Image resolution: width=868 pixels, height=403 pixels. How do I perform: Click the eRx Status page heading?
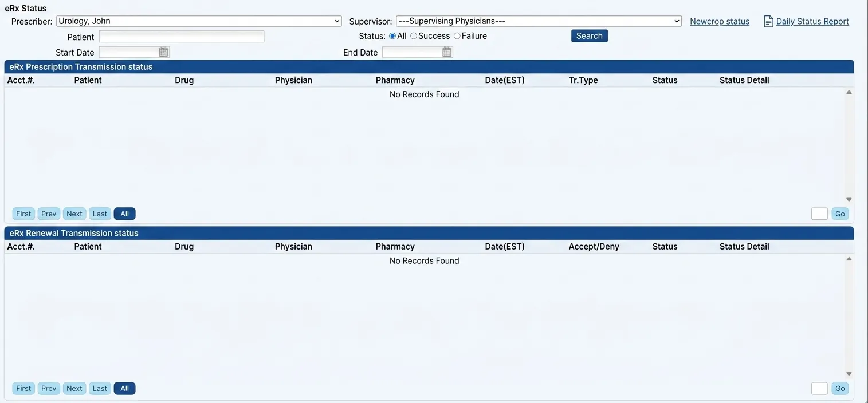(26, 9)
